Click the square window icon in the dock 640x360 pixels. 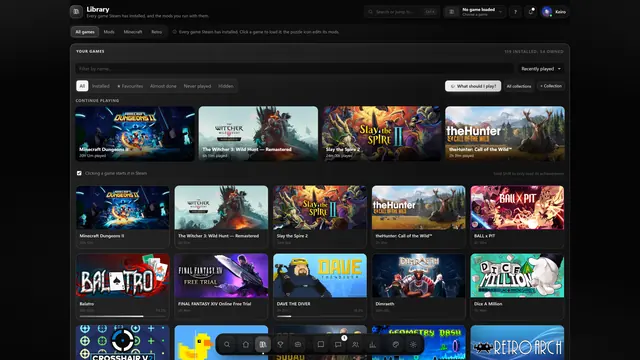(321, 344)
